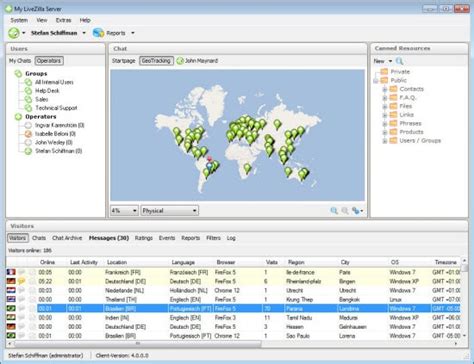
Task: Select the Sales group
Action: pos(42,99)
